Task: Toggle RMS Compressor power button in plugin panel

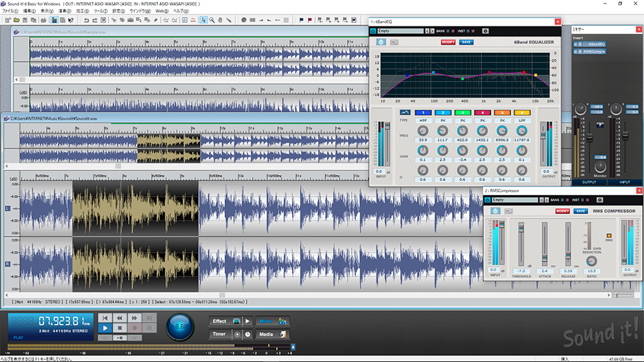Action: (496, 211)
